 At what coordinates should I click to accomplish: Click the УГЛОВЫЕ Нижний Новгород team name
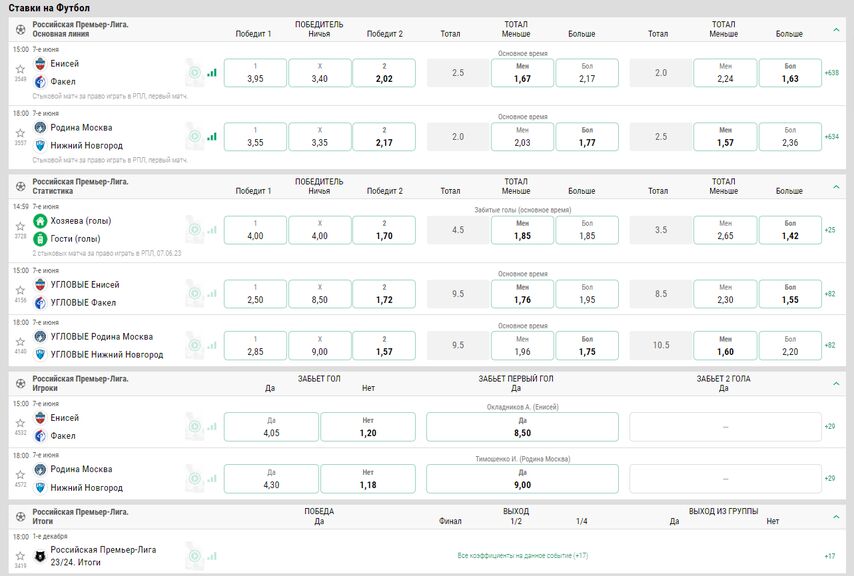(x=107, y=354)
